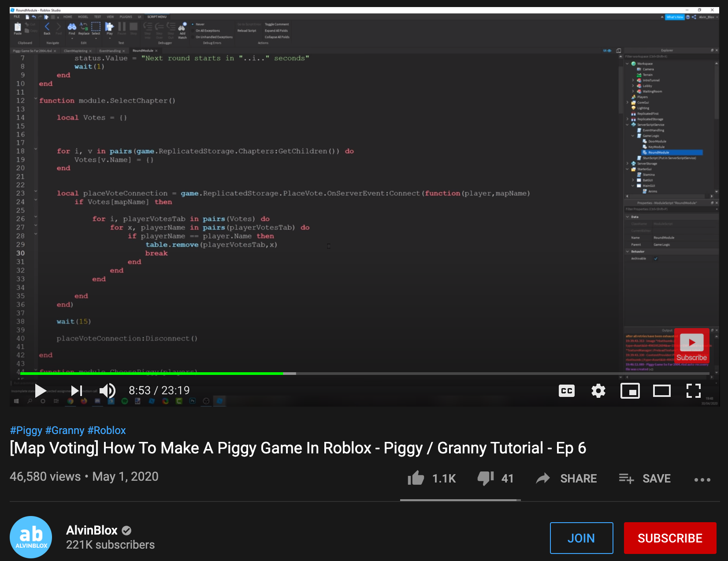The image size is (728, 561).
Task: Skip to the next video
Action: click(x=77, y=390)
